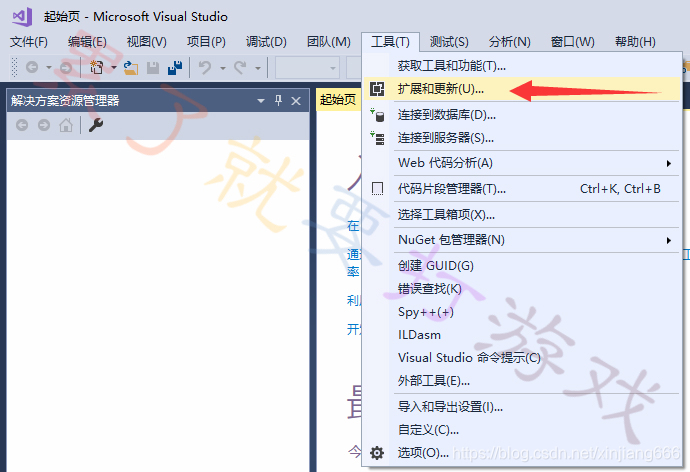Open the 文件(F) menu
Image resolution: width=690 pixels, height=472 pixels.
coord(29,42)
